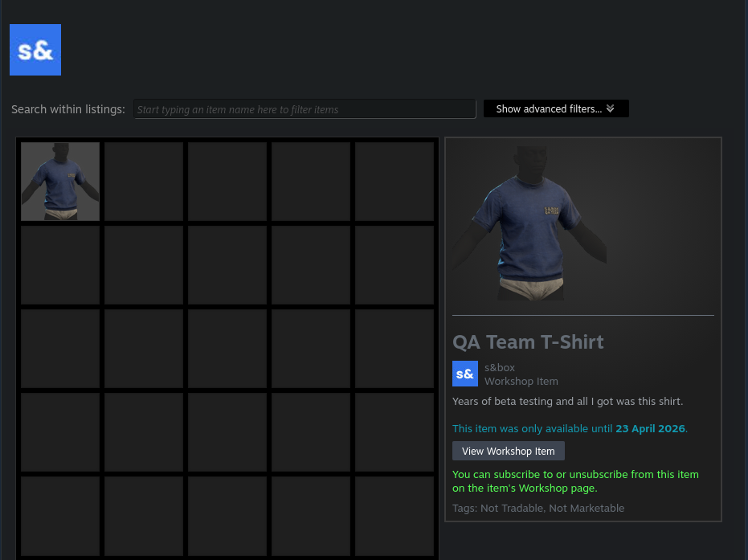Click the Workshop Item label
Image resolution: width=748 pixels, height=560 pixels.
[521, 381]
